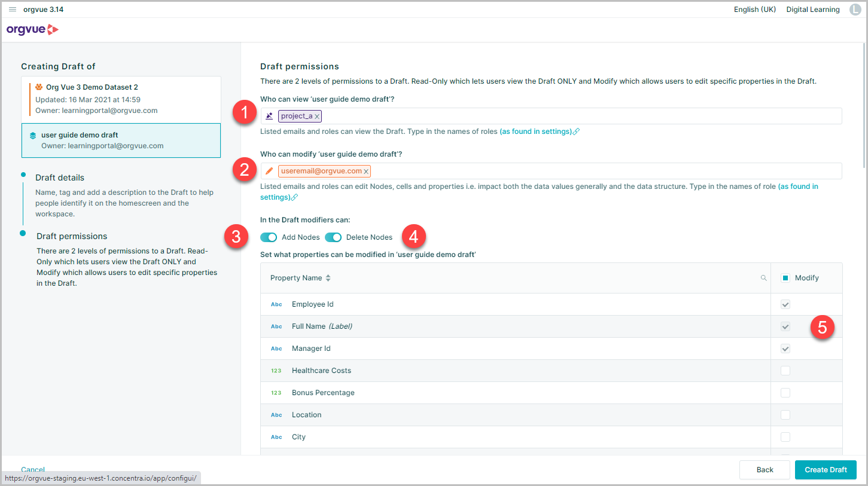Click the Abc type icon for Location
This screenshot has height=486, width=868.
pos(276,415)
